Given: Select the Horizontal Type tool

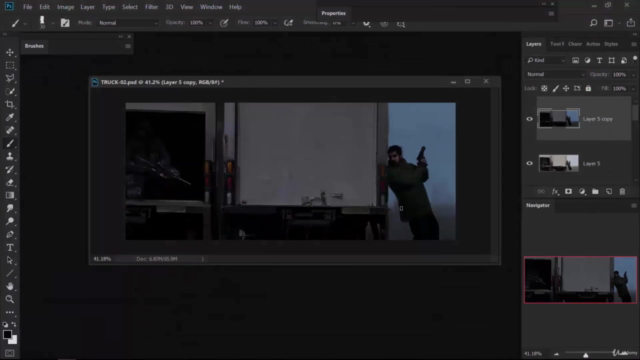Looking at the screenshot, I should click(10, 248).
